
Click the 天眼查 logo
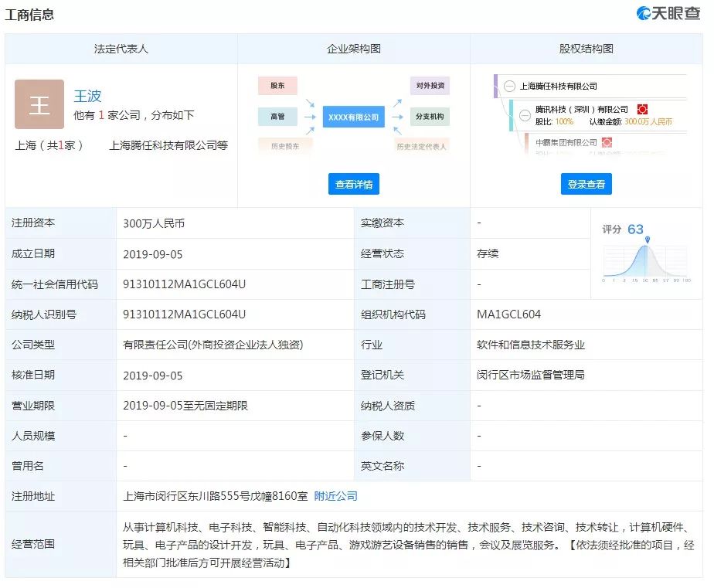(x=668, y=13)
